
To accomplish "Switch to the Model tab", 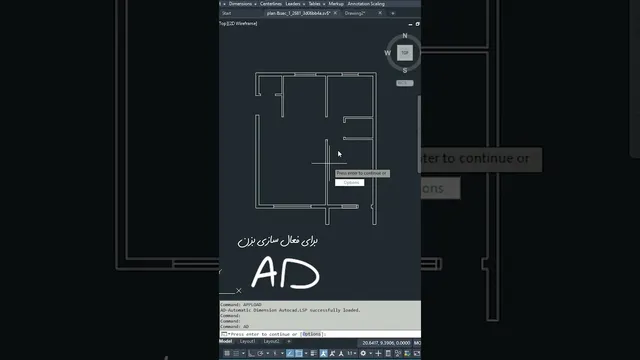I will 225,341.
